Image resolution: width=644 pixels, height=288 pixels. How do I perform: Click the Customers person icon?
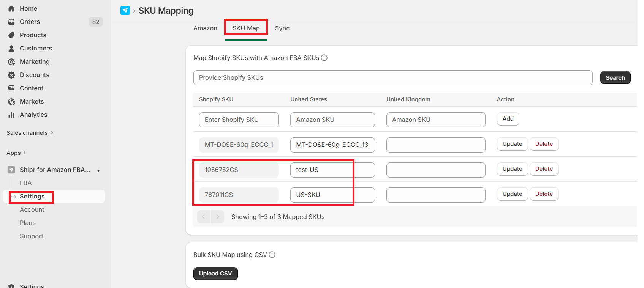click(x=11, y=49)
